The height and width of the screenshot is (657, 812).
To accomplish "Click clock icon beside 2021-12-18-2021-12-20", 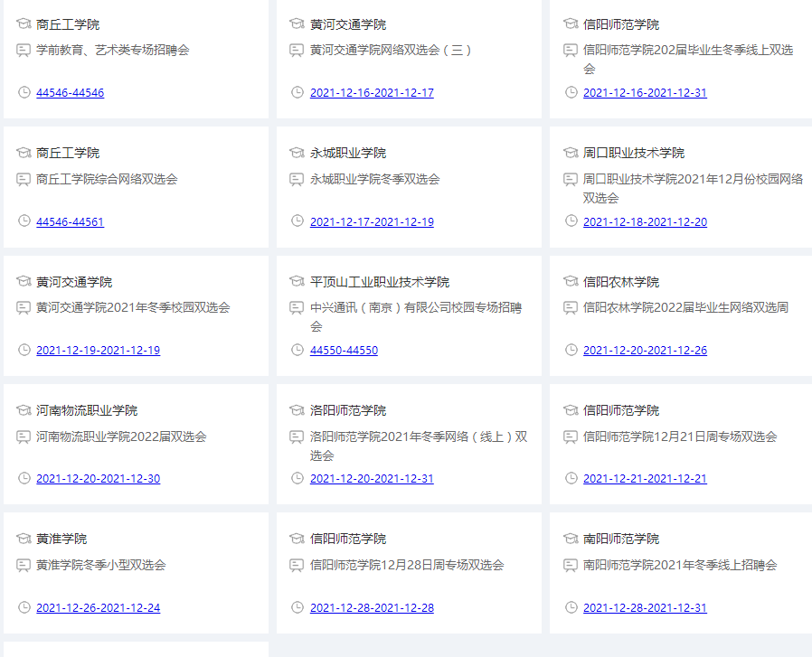I will (571, 221).
